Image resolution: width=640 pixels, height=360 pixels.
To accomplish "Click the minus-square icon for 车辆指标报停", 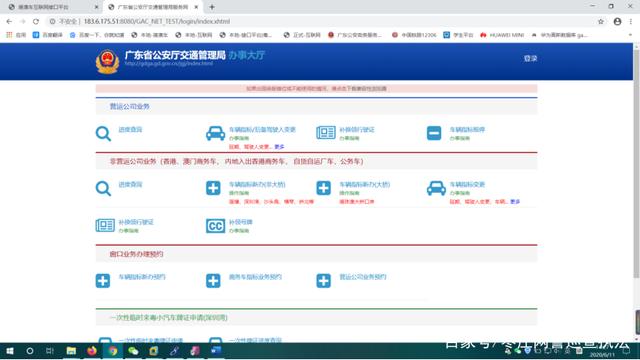I will click(x=434, y=133).
